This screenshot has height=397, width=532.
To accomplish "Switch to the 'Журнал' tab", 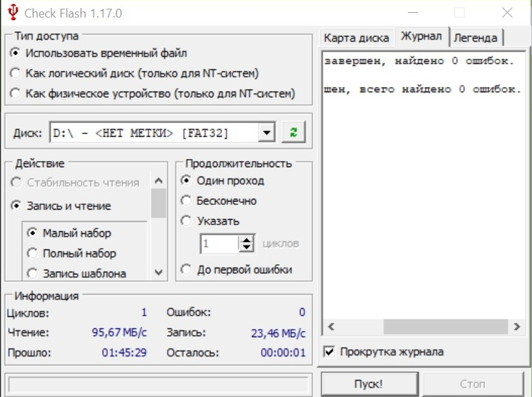I will coord(421,36).
